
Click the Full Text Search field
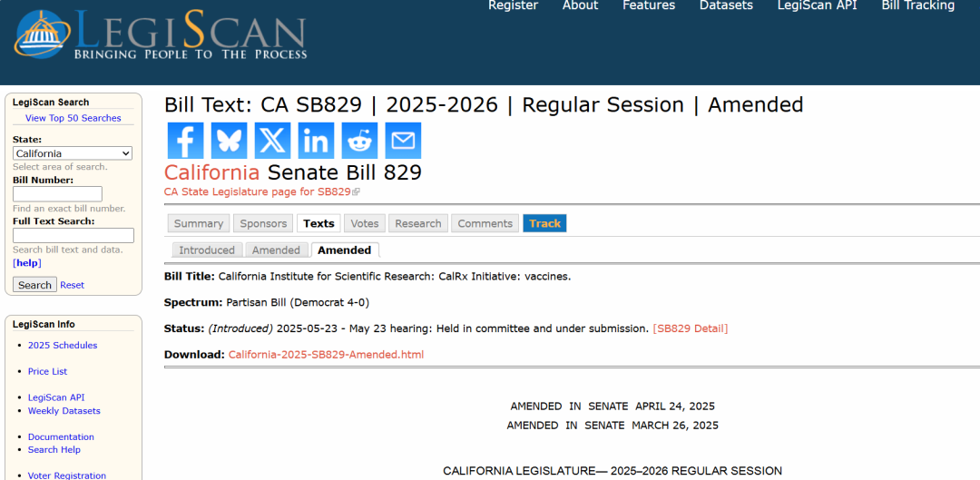click(x=73, y=236)
